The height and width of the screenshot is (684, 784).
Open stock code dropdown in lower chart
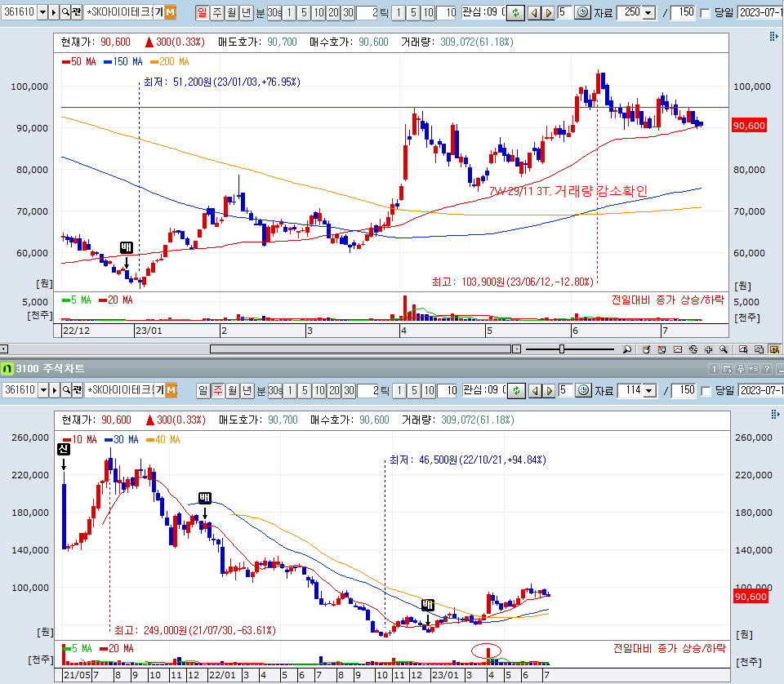pos(43,390)
